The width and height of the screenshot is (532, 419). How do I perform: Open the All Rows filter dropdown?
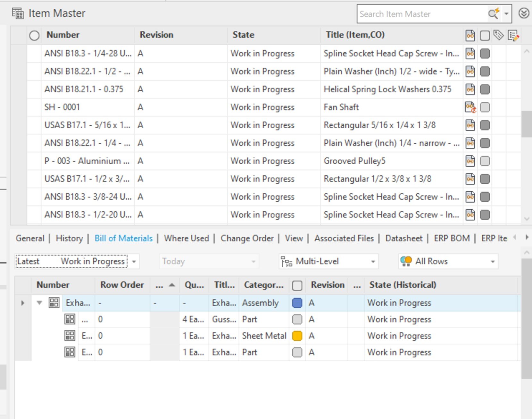[x=448, y=262]
